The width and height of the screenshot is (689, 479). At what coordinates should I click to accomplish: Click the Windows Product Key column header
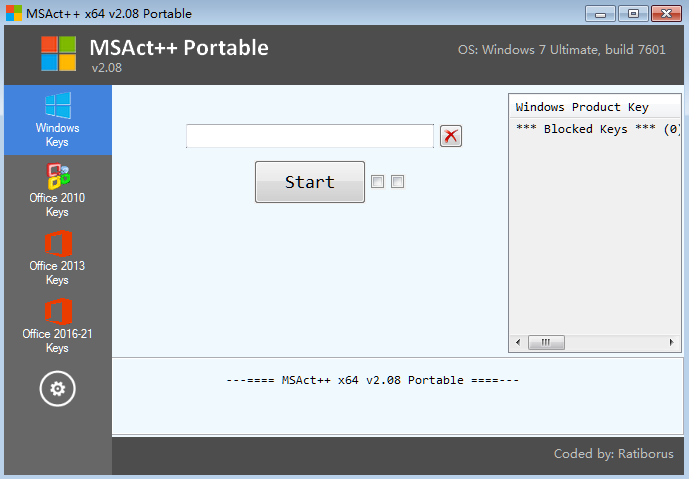(582, 107)
